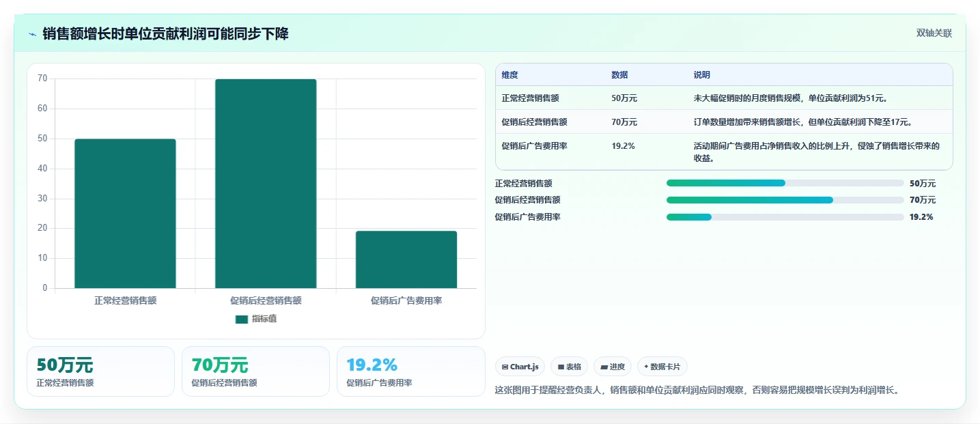Click the 指标值 legend text

264,319
